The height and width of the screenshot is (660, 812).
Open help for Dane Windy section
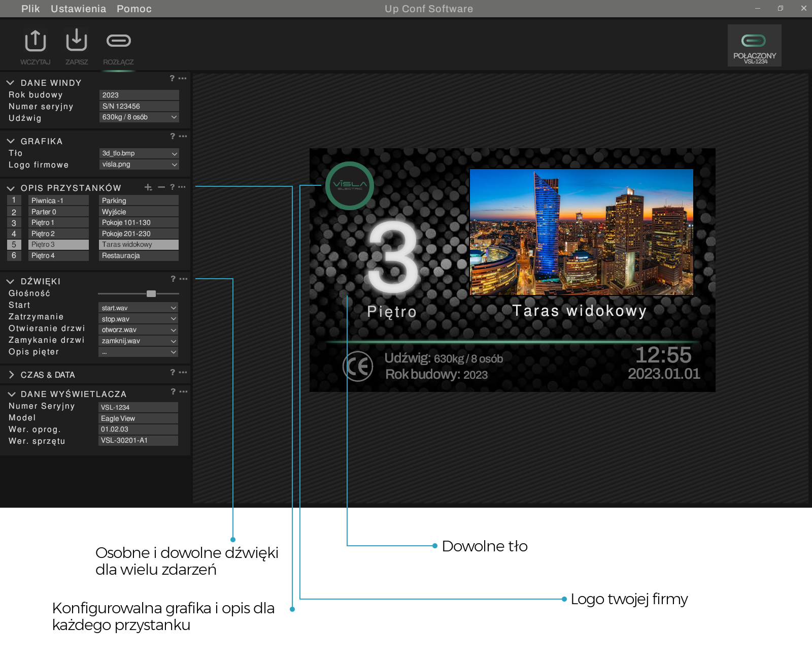tap(172, 78)
